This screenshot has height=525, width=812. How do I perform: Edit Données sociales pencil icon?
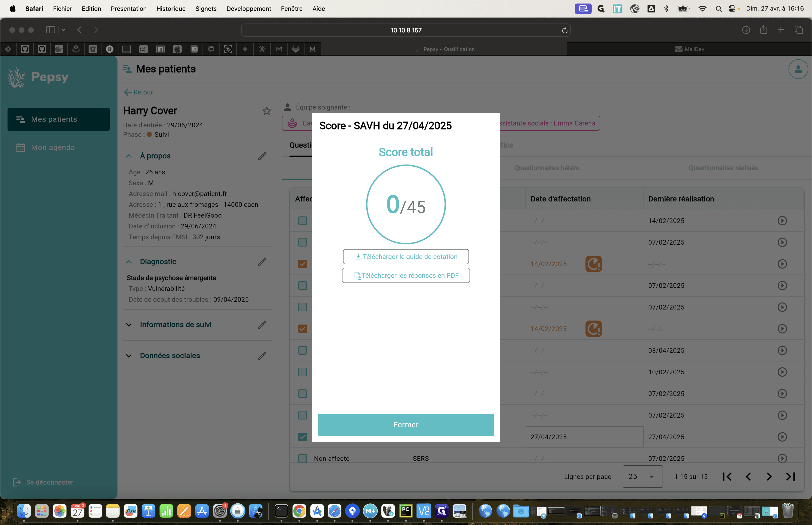262,356
